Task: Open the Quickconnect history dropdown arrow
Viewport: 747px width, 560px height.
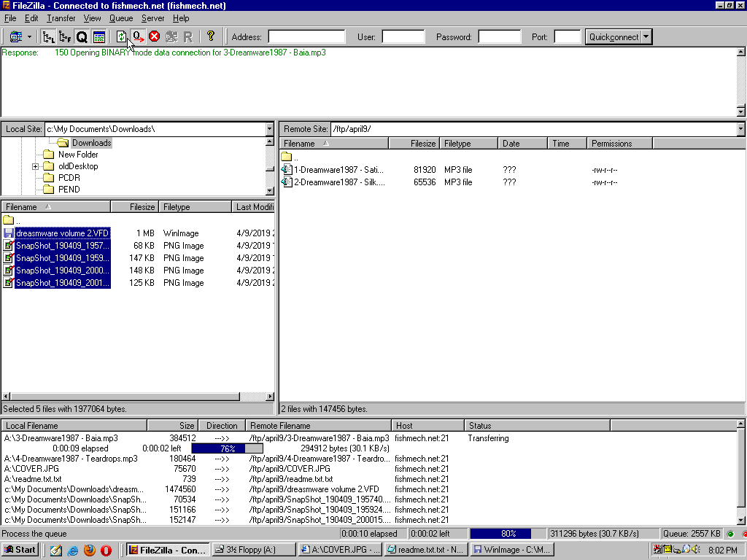Action: click(646, 36)
